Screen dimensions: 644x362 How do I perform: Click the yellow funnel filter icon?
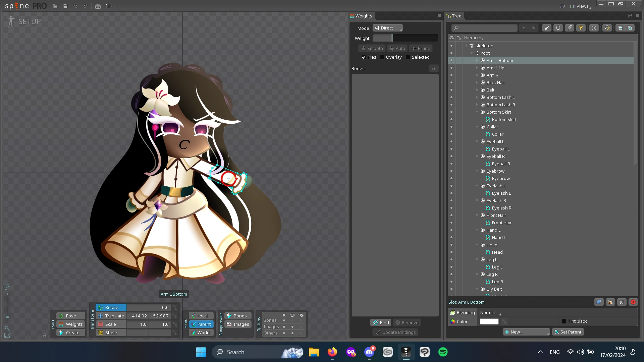(x=581, y=28)
